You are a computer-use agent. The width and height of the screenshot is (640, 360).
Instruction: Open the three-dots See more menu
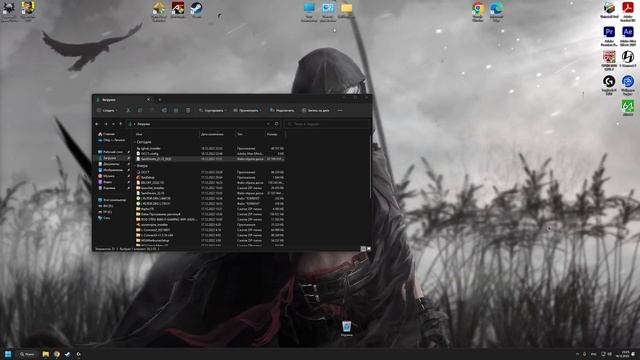(340, 110)
